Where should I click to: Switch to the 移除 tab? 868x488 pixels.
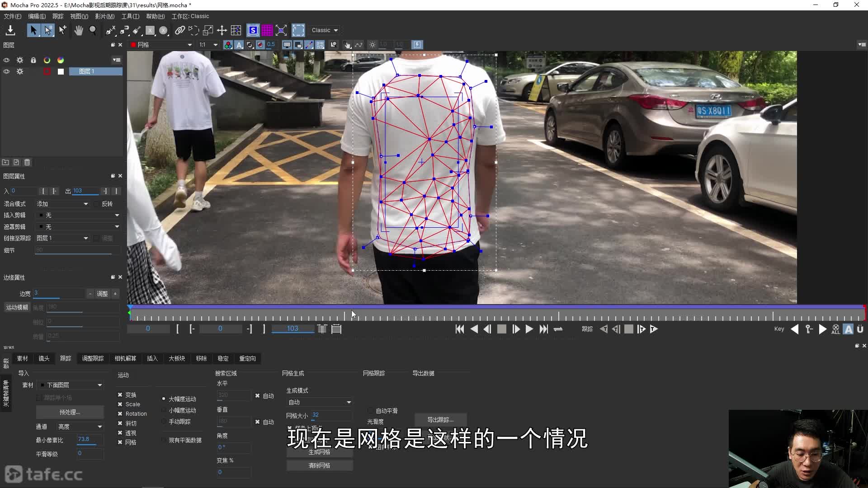click(x=201, y=358)
